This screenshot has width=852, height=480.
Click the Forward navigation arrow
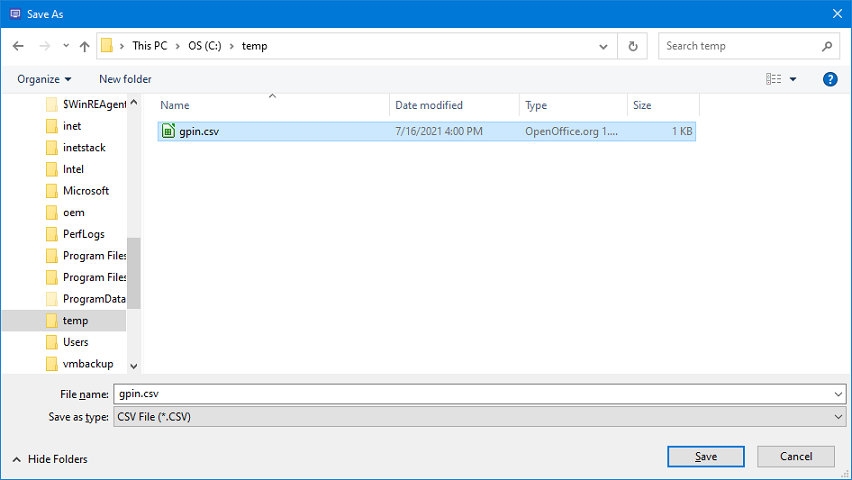click(x=44, y=46)
